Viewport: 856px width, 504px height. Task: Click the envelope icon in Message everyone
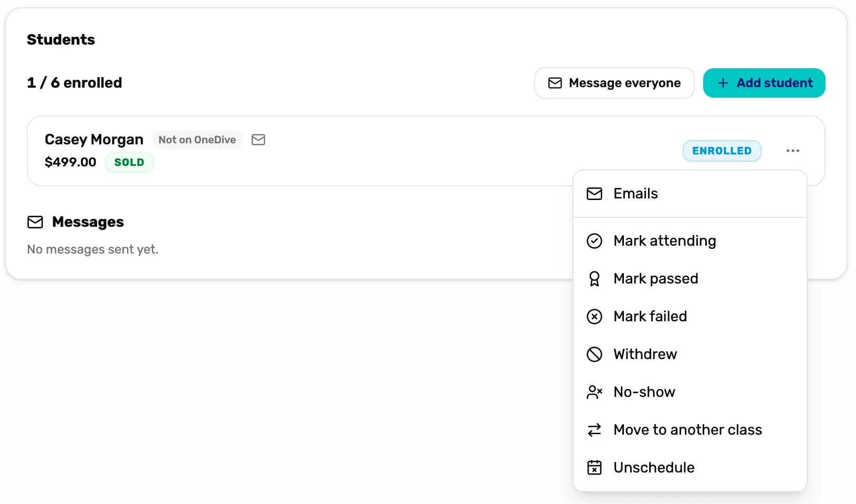click(555, 83)
